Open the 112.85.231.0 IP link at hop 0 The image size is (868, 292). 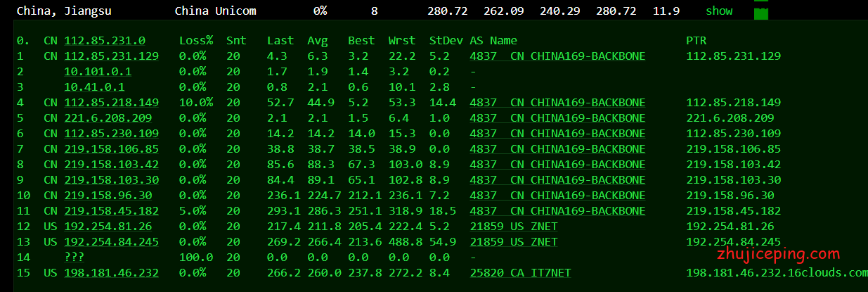(104, 41)
